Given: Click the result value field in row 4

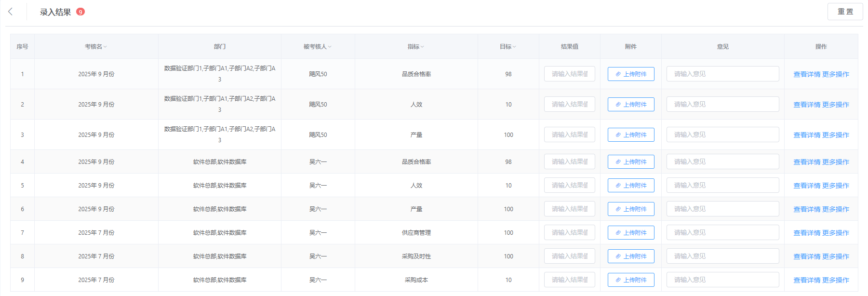Looking at the screenshot, I should [x=569, y=162].
